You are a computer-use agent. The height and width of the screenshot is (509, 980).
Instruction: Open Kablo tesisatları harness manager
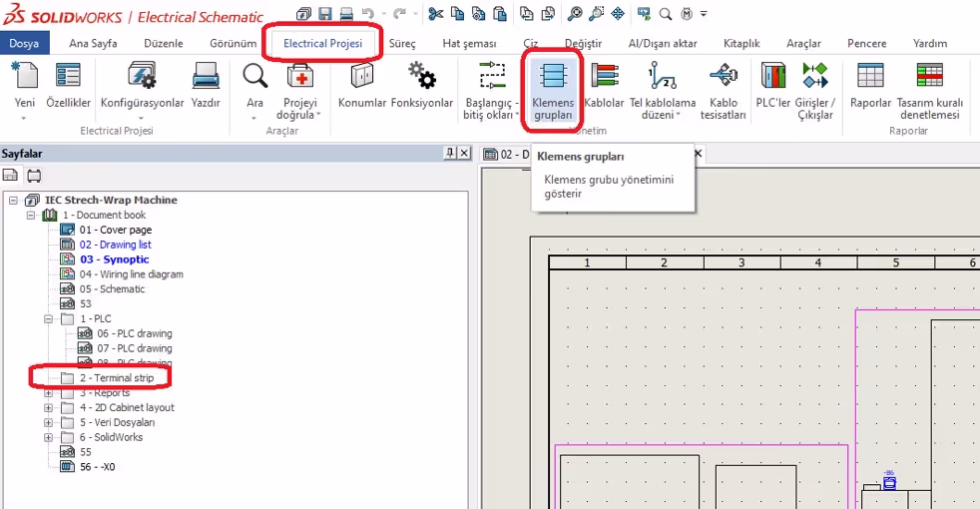tap(724, 91)
